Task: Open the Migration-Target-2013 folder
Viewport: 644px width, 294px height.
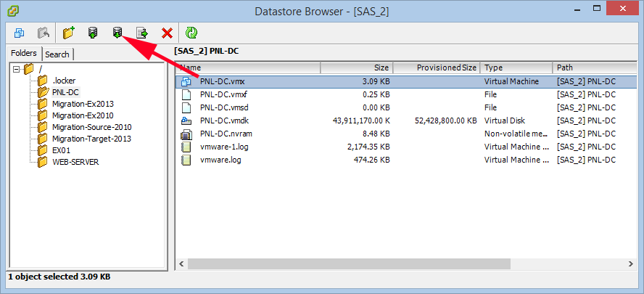Action: pos(91,139)
